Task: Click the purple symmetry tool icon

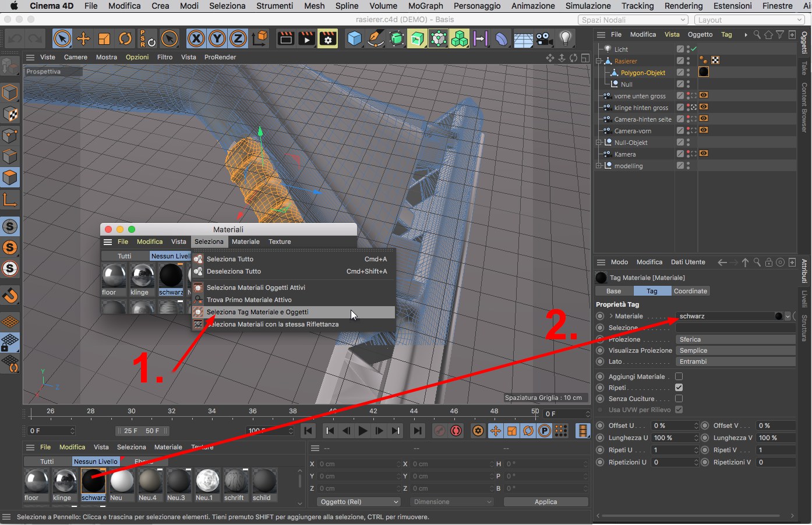Action: (x=481, y=39)
